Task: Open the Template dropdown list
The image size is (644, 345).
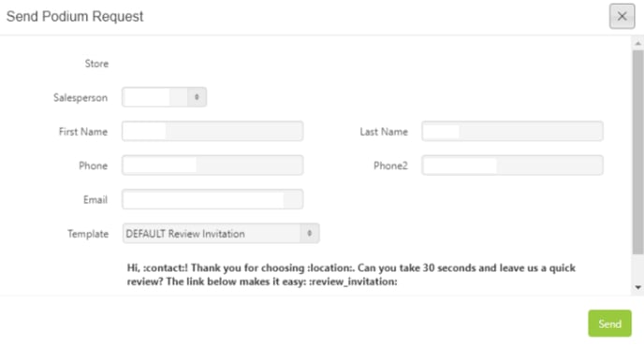Action: [x=221, y=234]
